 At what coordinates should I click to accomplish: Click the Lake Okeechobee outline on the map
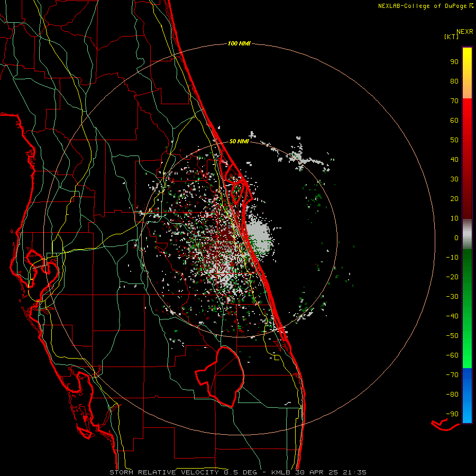pos(221,377)
